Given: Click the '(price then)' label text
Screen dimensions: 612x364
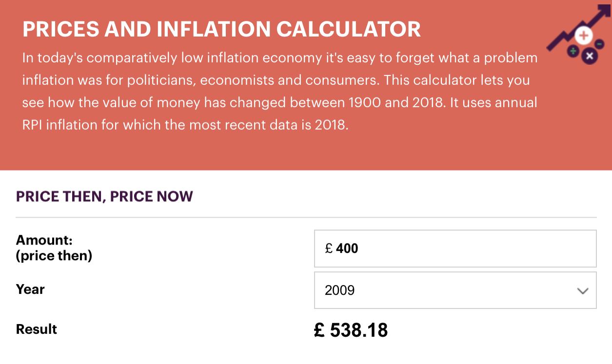Looking at the screenshot, I should pos(54,255).
